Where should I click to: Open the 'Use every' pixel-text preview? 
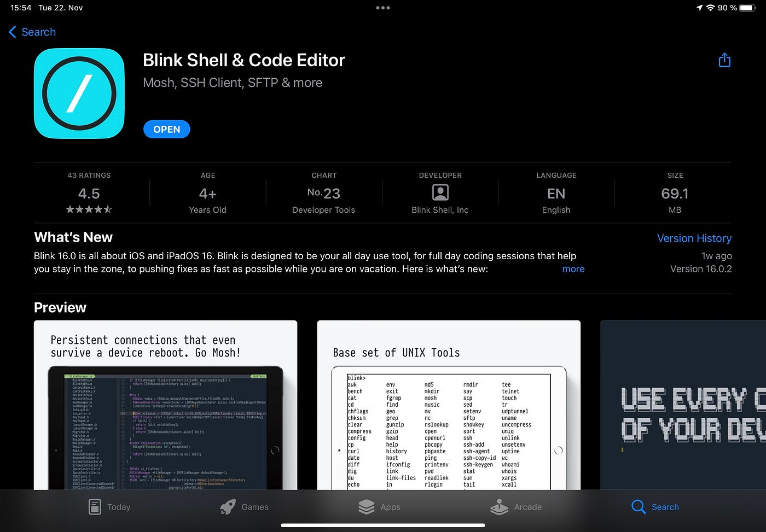[x=683, y=405]
